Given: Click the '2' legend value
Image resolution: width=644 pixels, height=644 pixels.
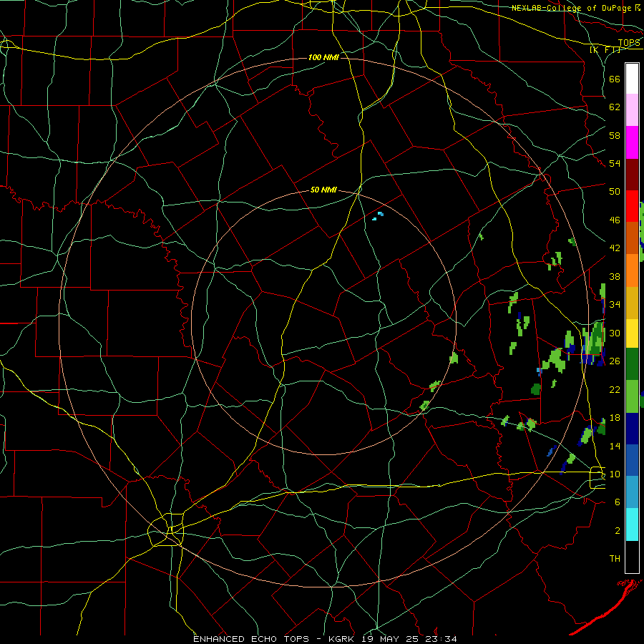Looking at the screenshot, I should (618, 531).
